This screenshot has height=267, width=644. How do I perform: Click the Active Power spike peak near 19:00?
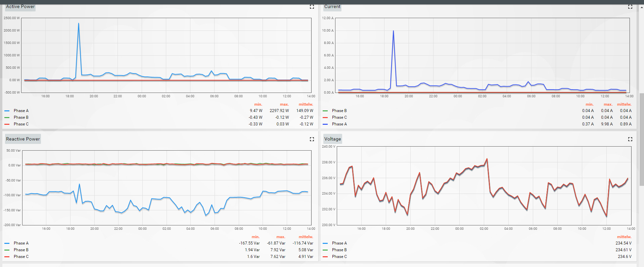tap(79, 23)
